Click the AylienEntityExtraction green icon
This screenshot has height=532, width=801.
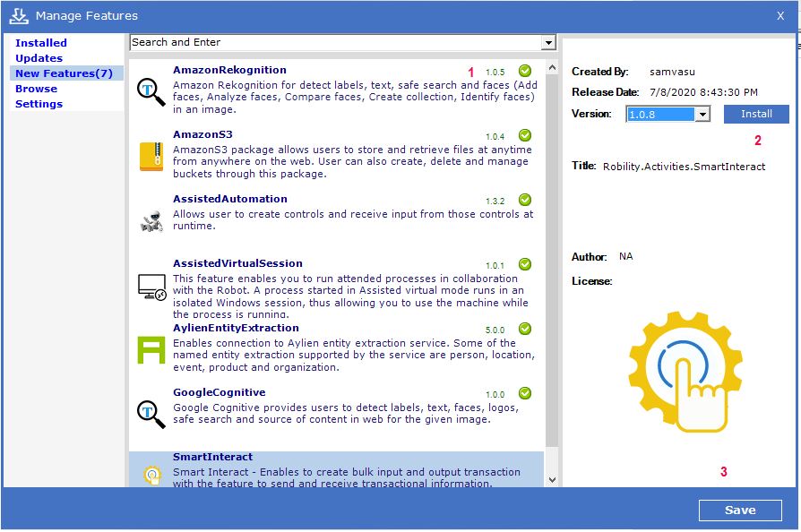[x=151, y=350]
